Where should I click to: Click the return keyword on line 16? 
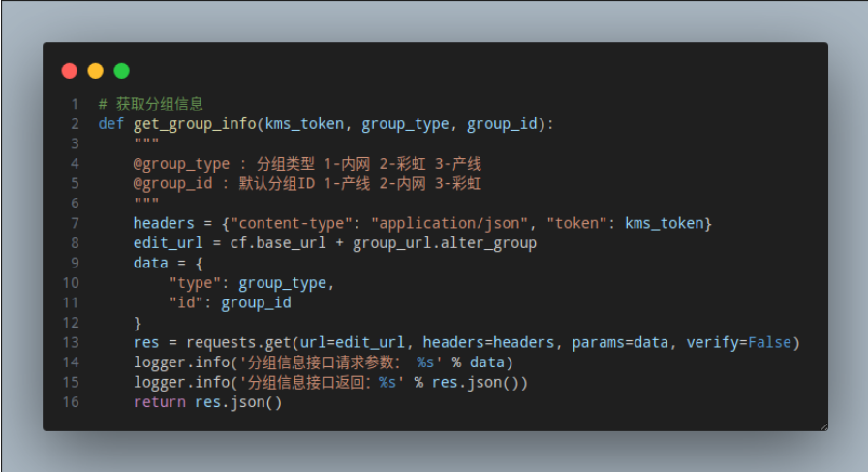pos(160,402)
